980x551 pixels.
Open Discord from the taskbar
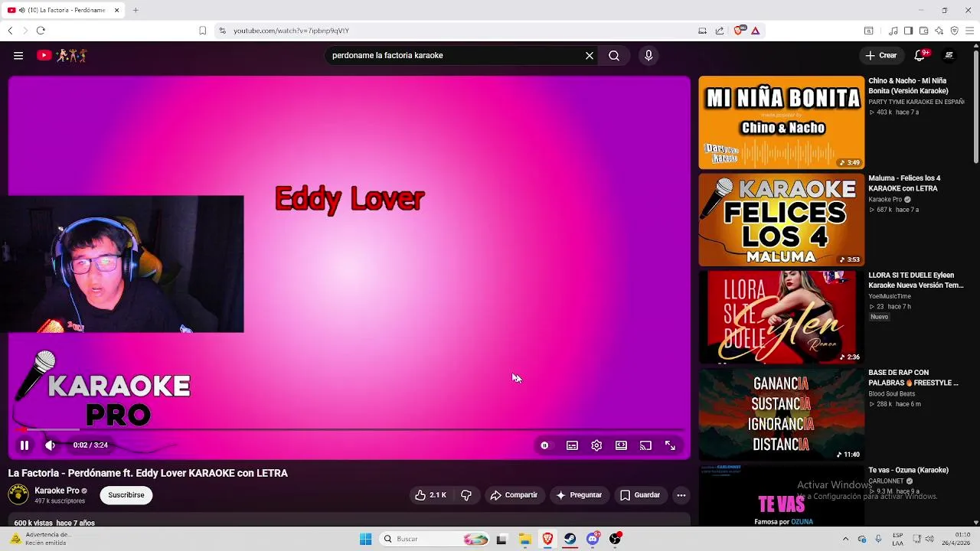tap(593, 539)
